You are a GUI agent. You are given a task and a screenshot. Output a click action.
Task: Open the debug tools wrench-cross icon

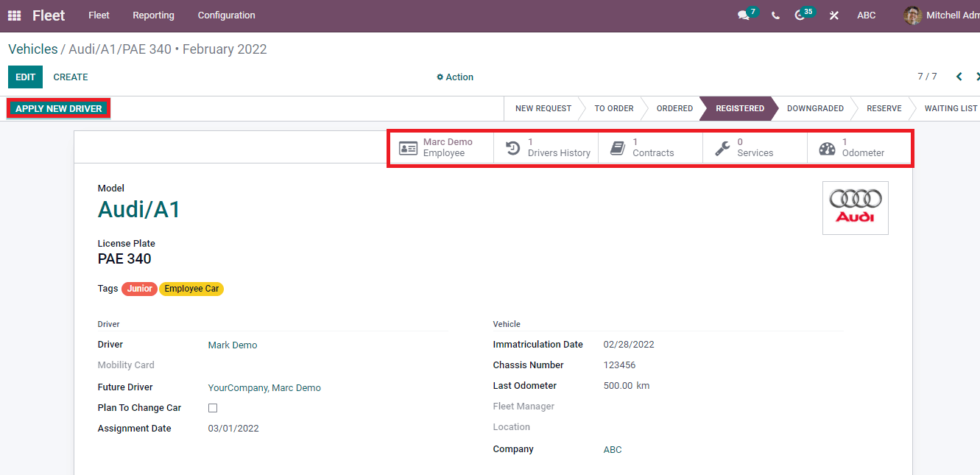click(x=833, y=15)
